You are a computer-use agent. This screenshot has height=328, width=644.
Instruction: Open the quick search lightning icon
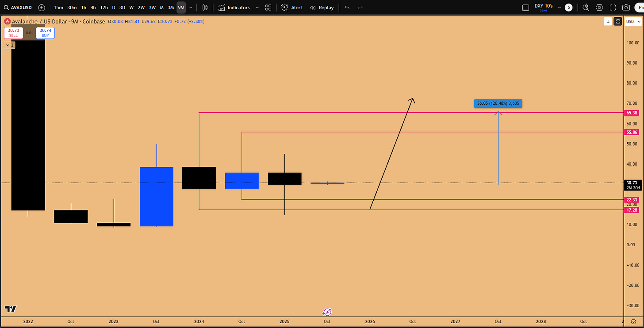[x=586, y=8]
